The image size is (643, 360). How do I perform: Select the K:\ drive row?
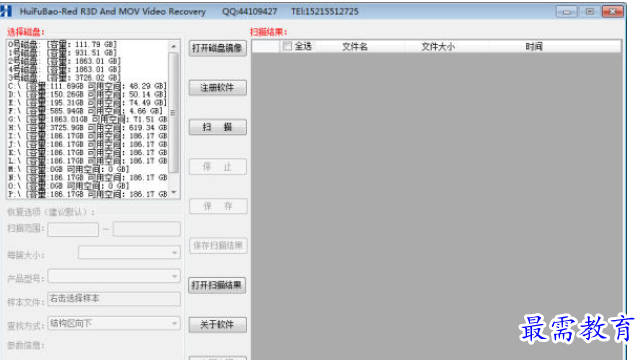tap(88, 153)
